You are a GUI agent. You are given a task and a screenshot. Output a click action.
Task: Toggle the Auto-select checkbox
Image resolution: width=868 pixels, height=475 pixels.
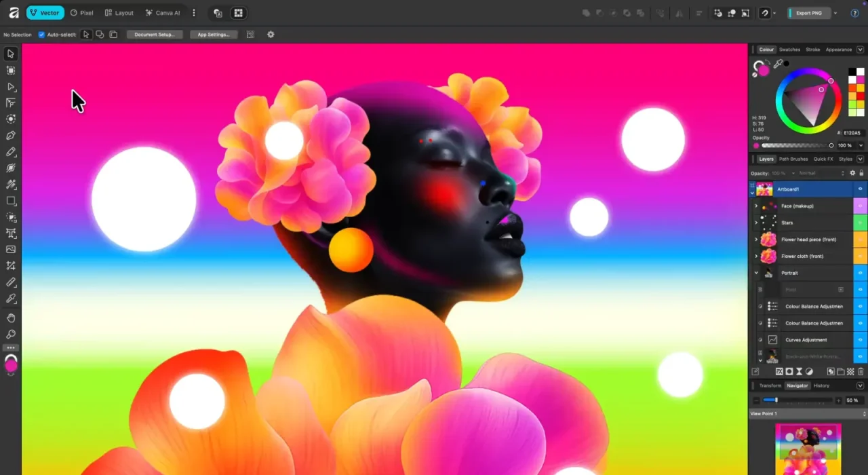(x=41, y=35)
